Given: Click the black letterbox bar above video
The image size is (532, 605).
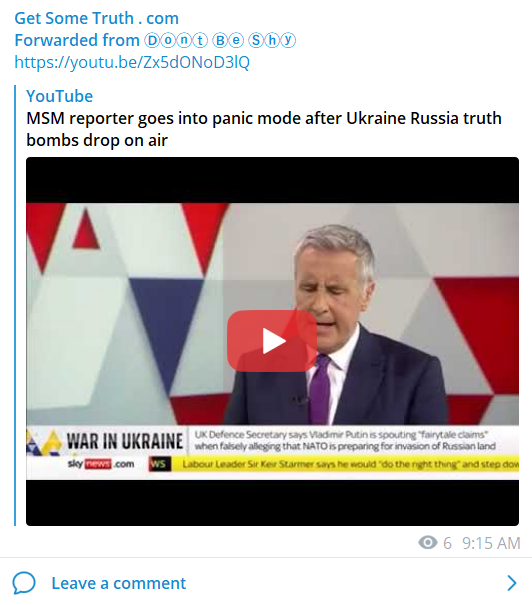Looking at the screenshot, I should click(272, 180).
